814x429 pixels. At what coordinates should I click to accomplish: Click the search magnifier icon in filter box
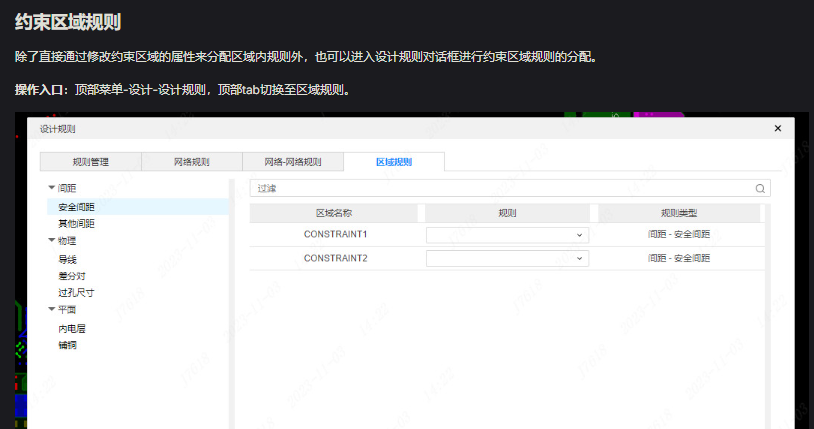click(x=760, y=188)
